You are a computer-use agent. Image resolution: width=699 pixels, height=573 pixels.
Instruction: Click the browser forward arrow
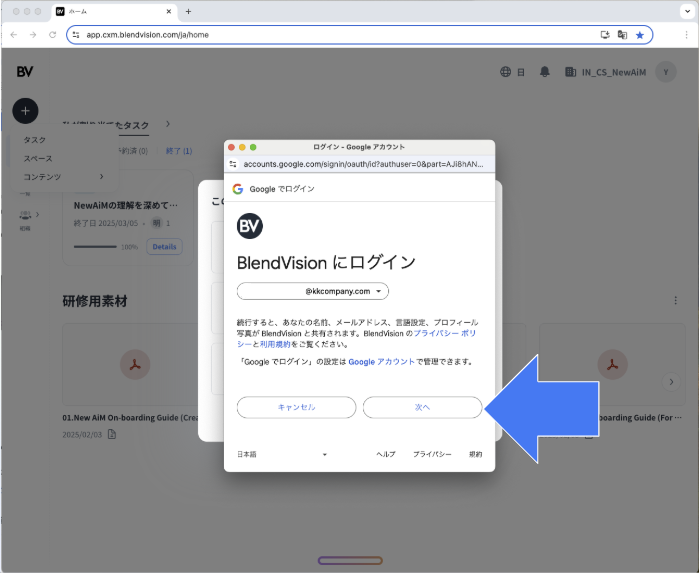click(33, 35)
